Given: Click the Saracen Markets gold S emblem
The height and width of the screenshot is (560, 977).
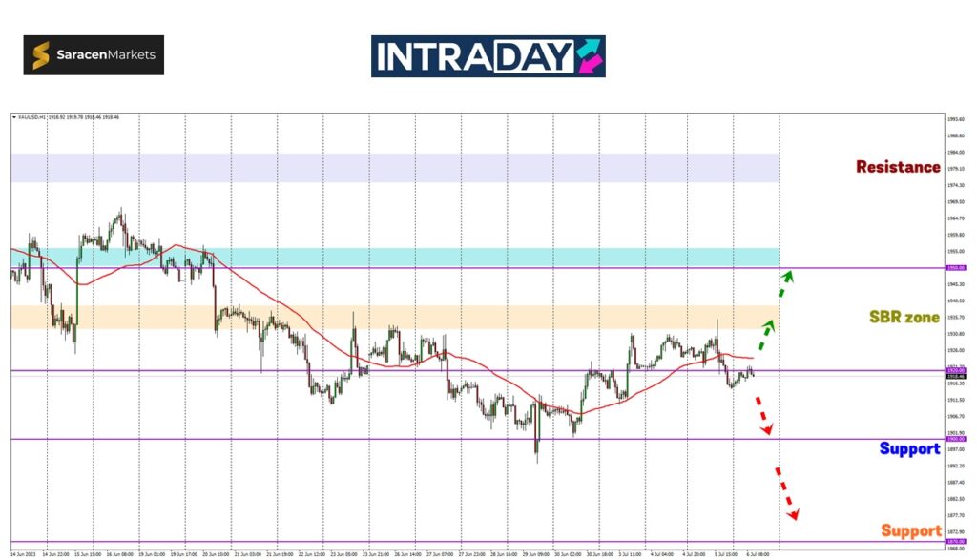Looking at the screenshot, I should point(41,55).
